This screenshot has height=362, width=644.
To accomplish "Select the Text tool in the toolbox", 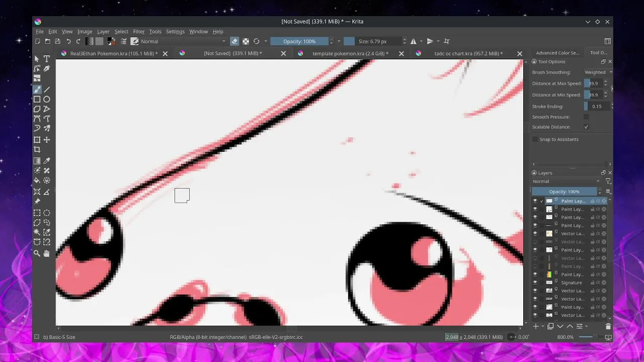I will click(47, 59).
